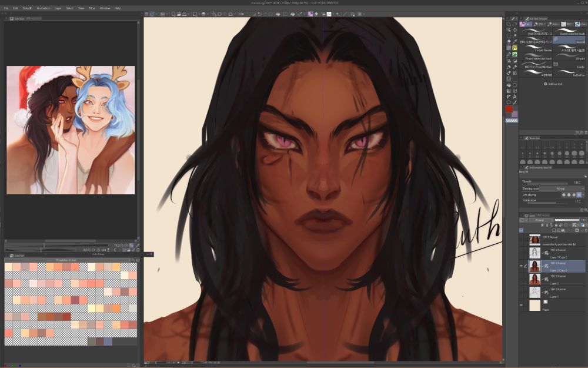This screenshot has width=588, height=368.
Task: Show the Layer 2 layer via eye column
Action: pyautogui.click(x=521, y=279)
